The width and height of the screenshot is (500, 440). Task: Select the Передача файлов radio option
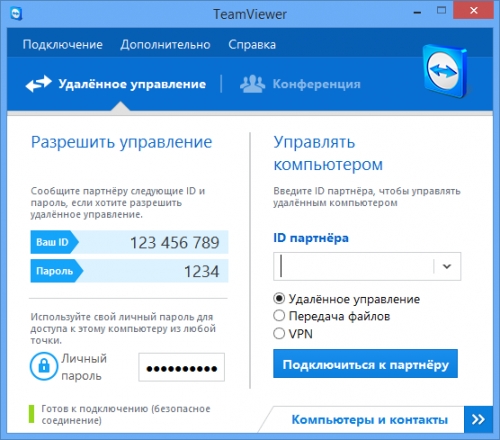click(x=279, y=316)
